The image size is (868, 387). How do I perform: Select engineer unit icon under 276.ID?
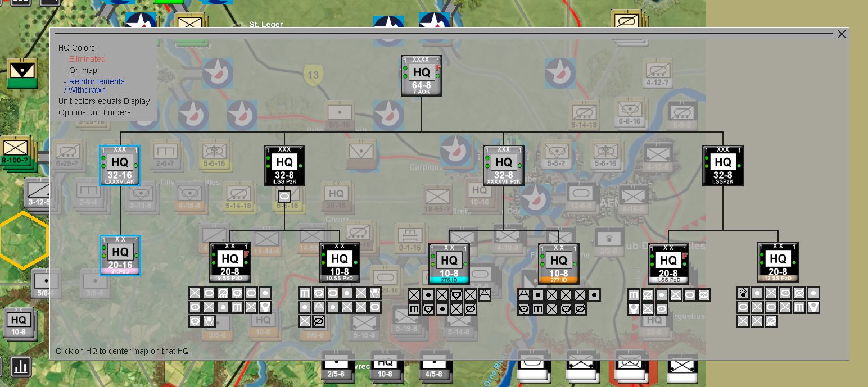tap(414, 308)
